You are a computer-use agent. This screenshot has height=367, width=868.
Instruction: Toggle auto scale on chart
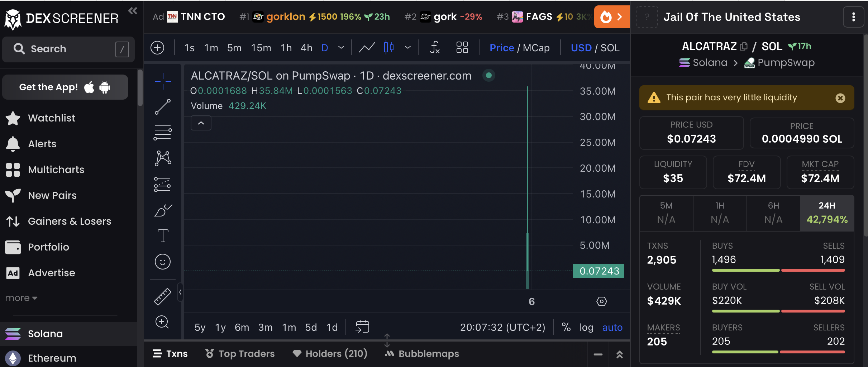pyautogui.click(x=612, y=327)
